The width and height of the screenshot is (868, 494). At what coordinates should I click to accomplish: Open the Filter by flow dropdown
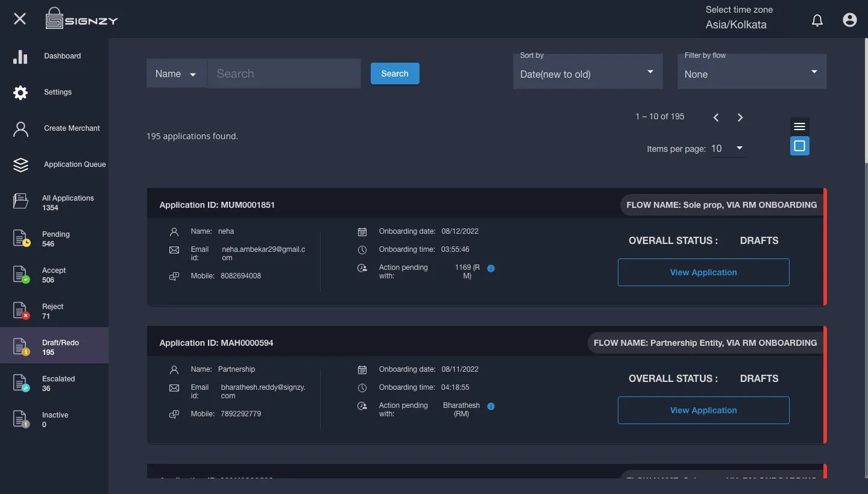point(752,71)
